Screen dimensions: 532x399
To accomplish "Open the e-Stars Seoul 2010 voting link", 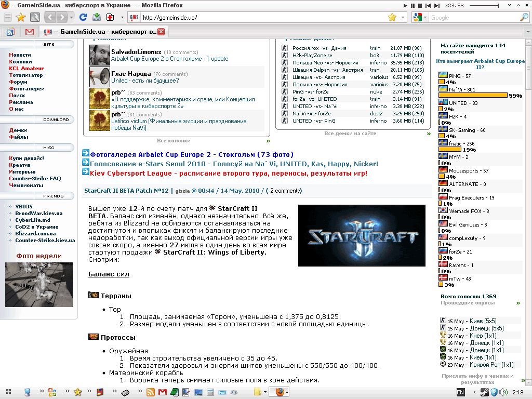I will coord(234,164).
